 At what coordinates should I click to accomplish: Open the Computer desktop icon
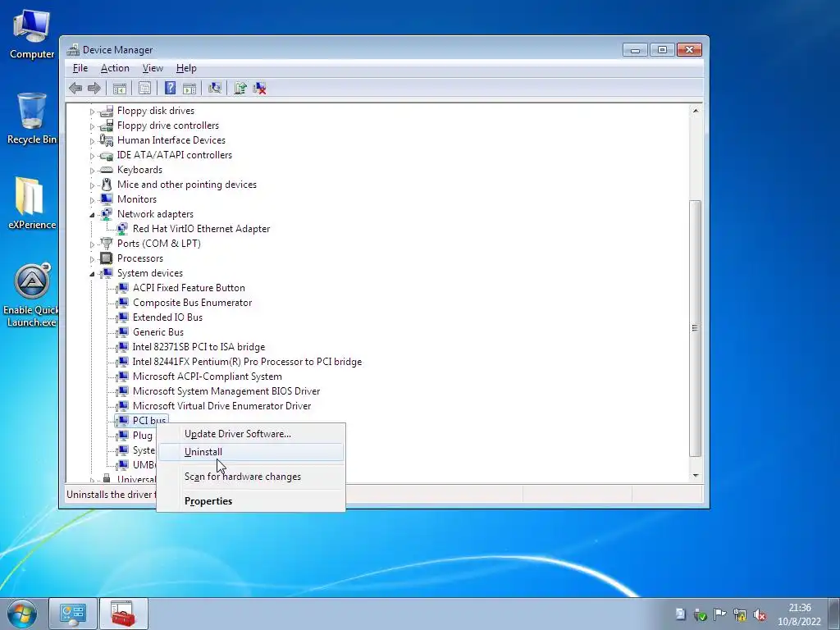tap(32, 34)
